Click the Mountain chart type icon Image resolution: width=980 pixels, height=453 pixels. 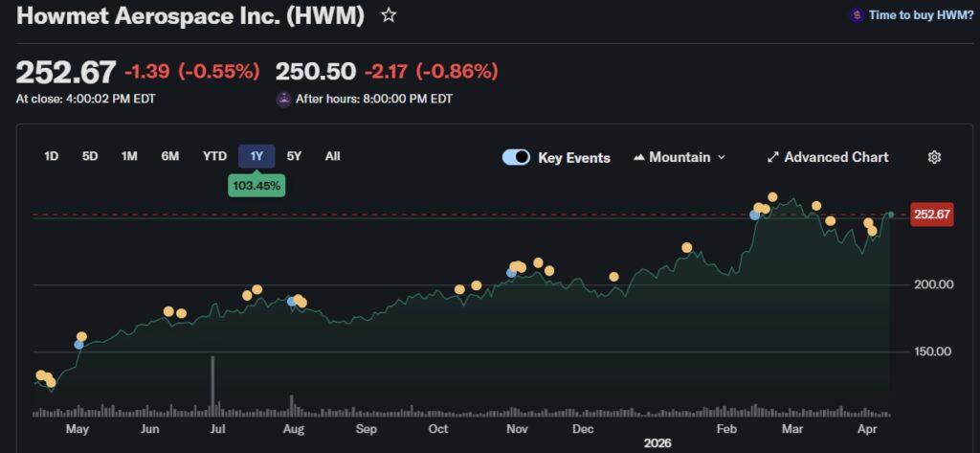click(x=639, y=157)
